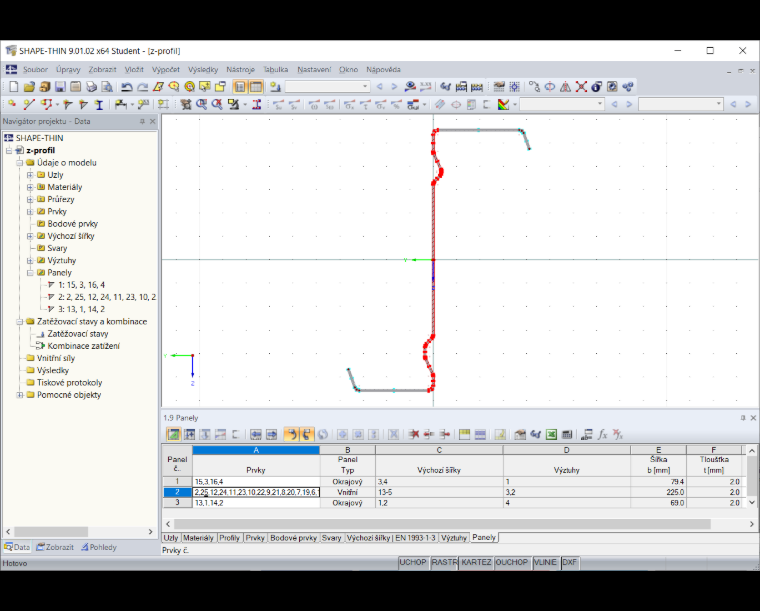Screen dimensions: 760x611
Task: Open the Výpočet menu
Action: tap(166, 69)
